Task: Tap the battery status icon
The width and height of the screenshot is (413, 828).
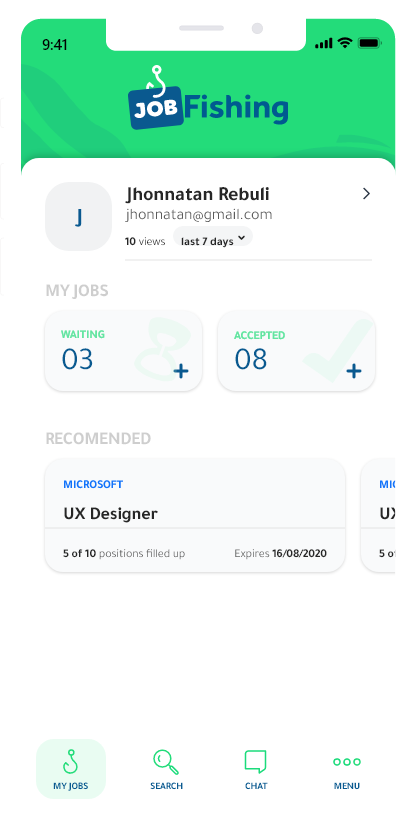Action: [x=369, y=43]
